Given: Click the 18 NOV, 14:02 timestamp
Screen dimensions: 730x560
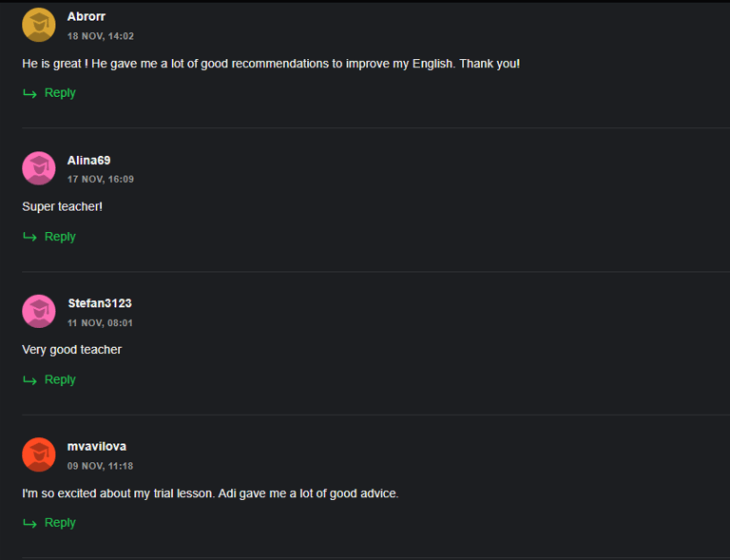Looking at the screenshot, I should 101,36.
